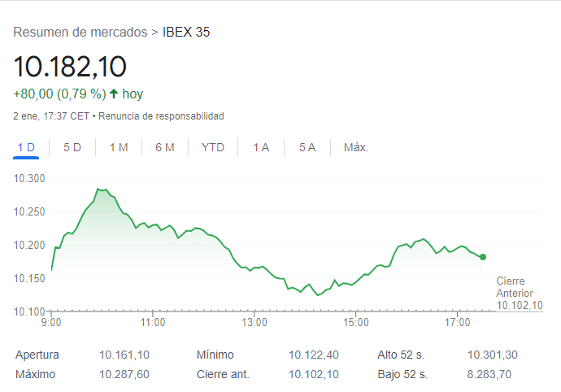Viewport: 561px width, 392px height.
Task: Click the Máximo label
Action: pyautogui.click(x=36, y=374)
